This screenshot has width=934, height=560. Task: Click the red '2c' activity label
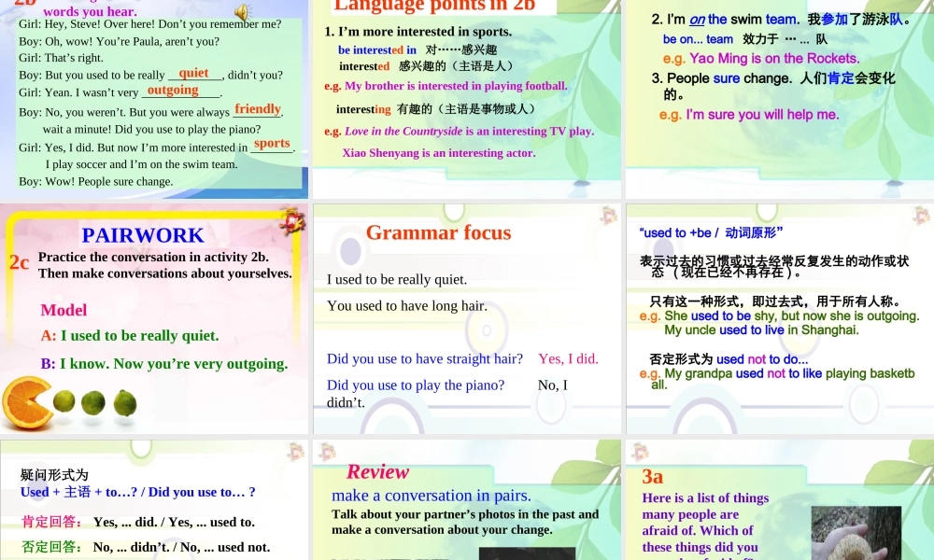[x=19, y=262]
